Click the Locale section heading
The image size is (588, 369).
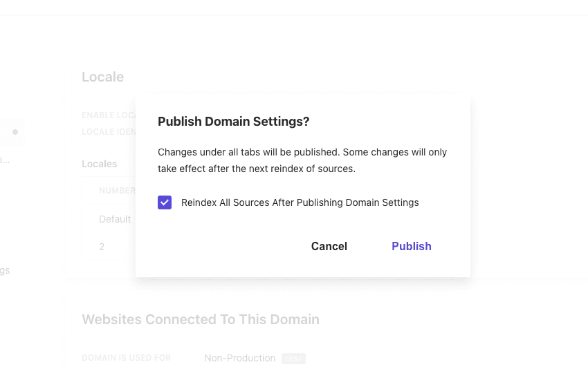[102, 77]
